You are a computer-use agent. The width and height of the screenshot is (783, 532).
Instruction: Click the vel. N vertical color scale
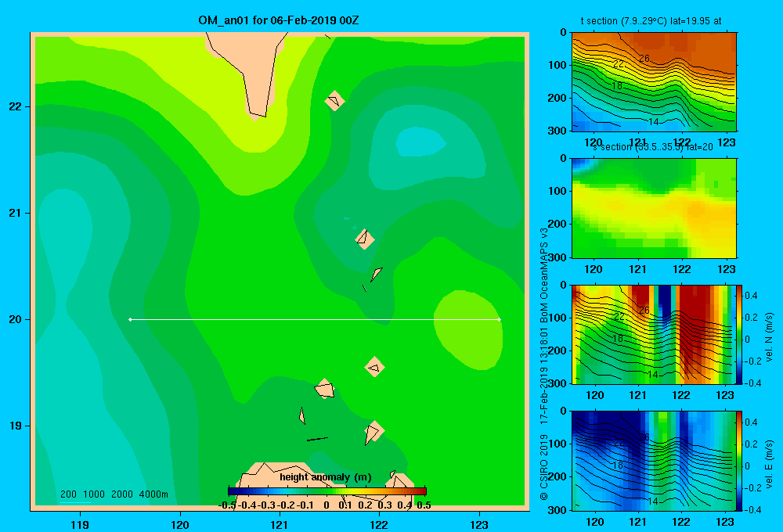[739, 334]
